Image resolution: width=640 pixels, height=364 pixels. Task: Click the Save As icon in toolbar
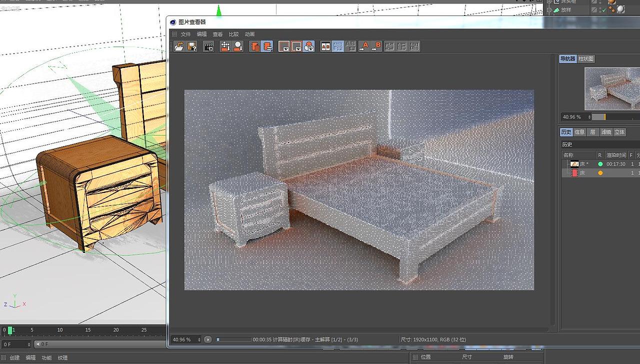pos(191,46)
